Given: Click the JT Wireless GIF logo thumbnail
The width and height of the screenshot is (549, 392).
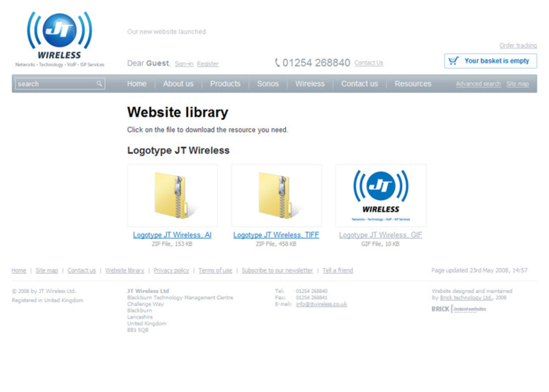Looking at the screenshot, I should [381, 195].
